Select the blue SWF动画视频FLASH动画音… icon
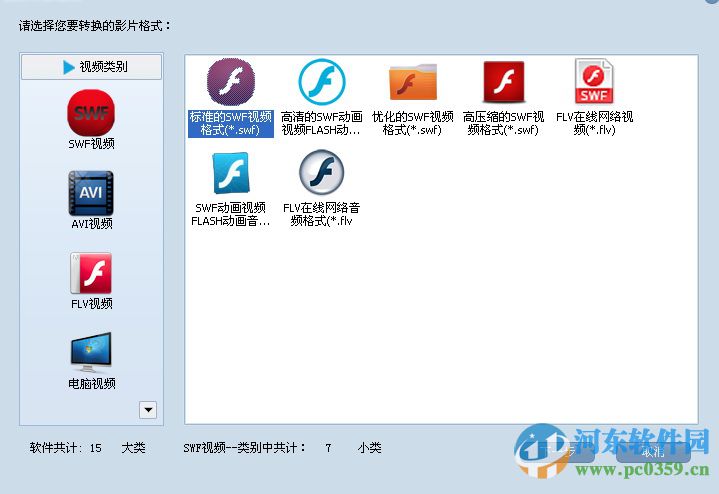719x494 pixels. (x=231, y=173)
